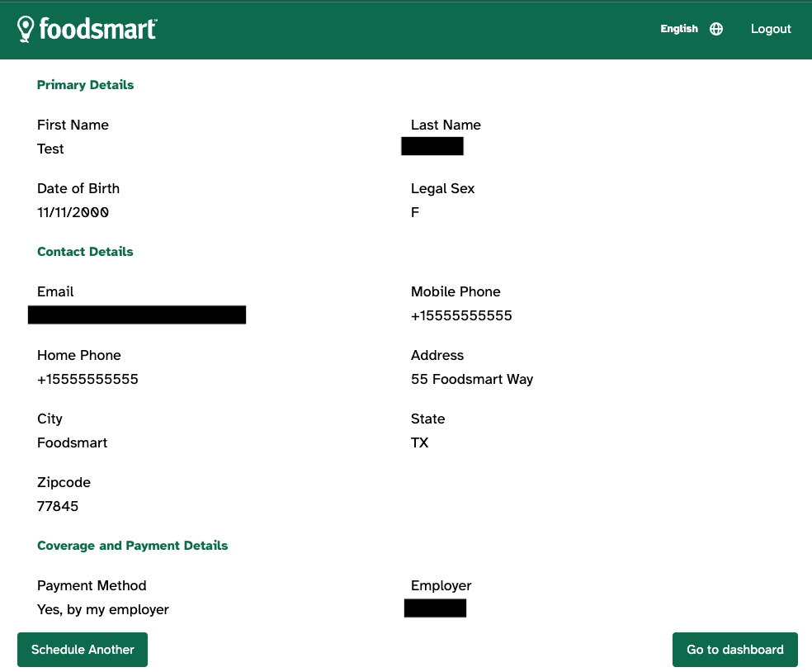Click the Address label
Viewport: 812px width, 672px height.
click(437, 356)
